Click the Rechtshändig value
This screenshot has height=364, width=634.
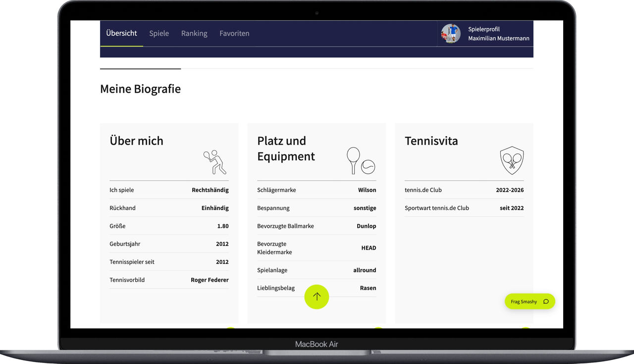click(x=210, y=190)
